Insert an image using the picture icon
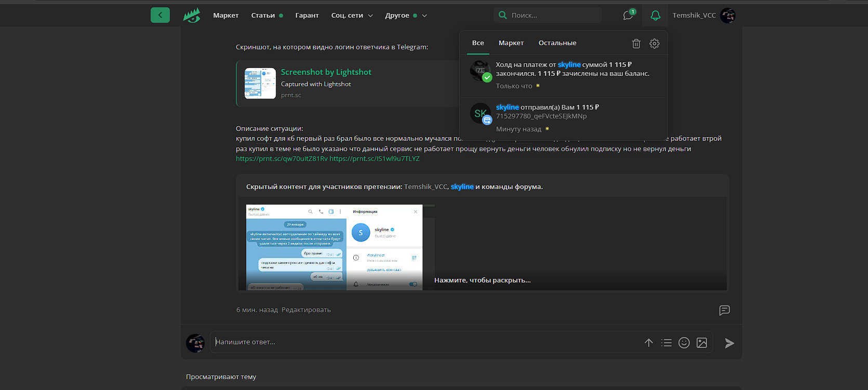Screen dimensions: 868x390 (702, 343)
